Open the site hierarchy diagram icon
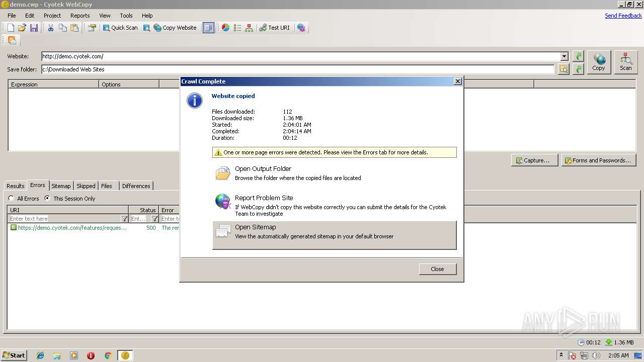This screenshot has width=644, height=362. click(249, 28)
